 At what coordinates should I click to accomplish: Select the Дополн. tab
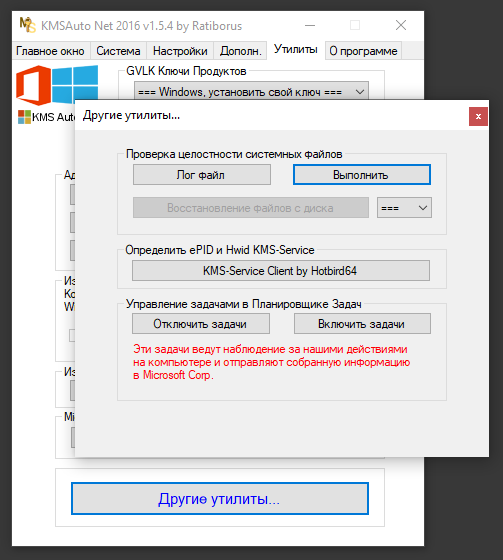tap(240, 51)
